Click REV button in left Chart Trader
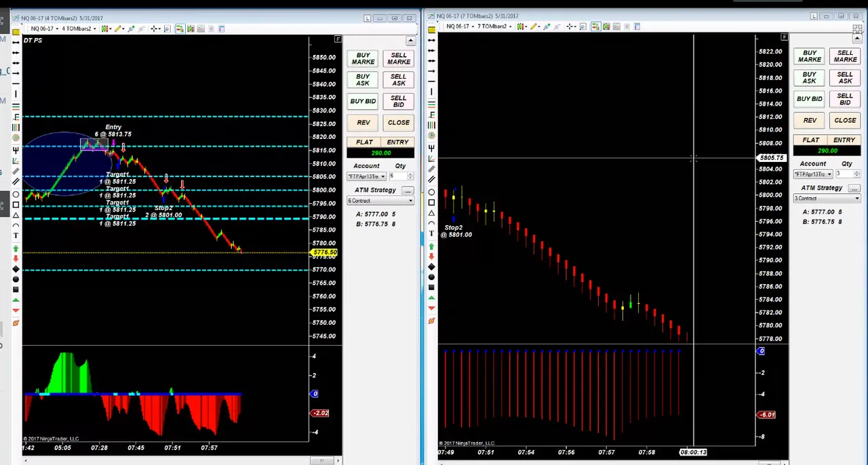868x465 pixels. pyautogui.click(x=363, y=123)
